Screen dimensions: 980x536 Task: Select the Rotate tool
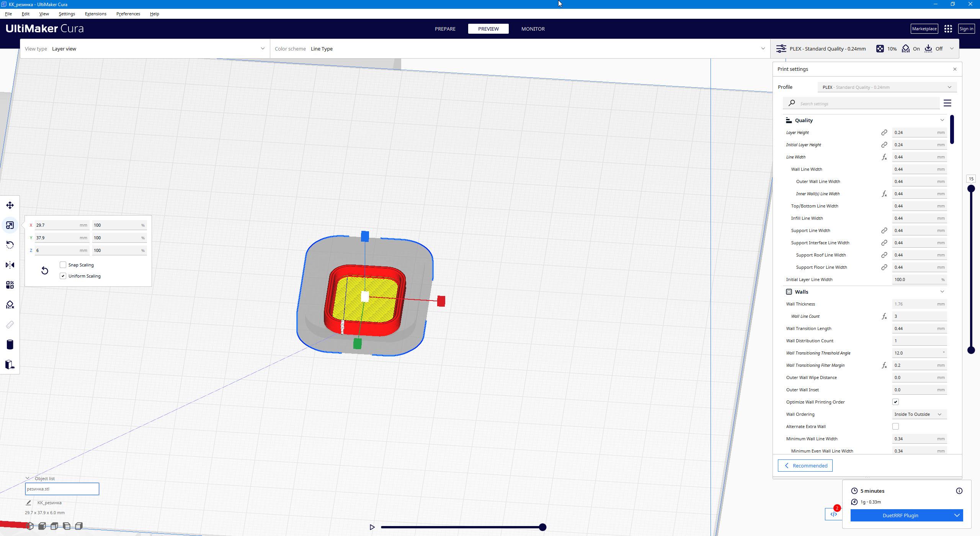(x=10, y=245)
